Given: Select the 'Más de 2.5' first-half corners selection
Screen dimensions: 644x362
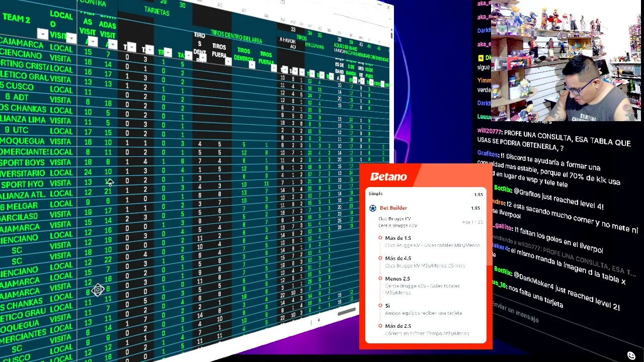Looking at the screenshot, I should pos(398,326).
